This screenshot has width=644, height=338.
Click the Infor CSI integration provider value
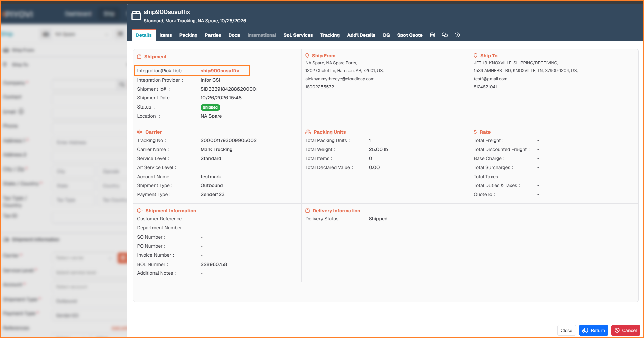(211, 80)
